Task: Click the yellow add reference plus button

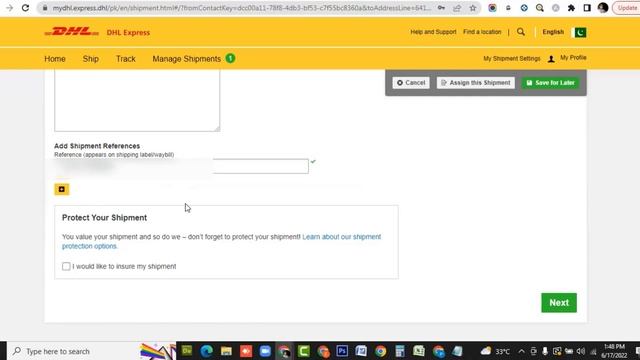Action: (x=62, y=189)
